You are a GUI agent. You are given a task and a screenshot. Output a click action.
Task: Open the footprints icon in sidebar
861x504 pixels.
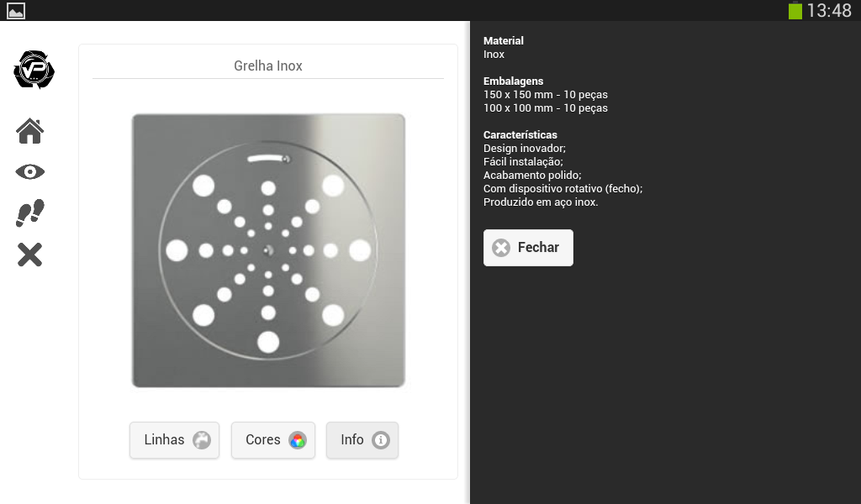click(30, 213)
